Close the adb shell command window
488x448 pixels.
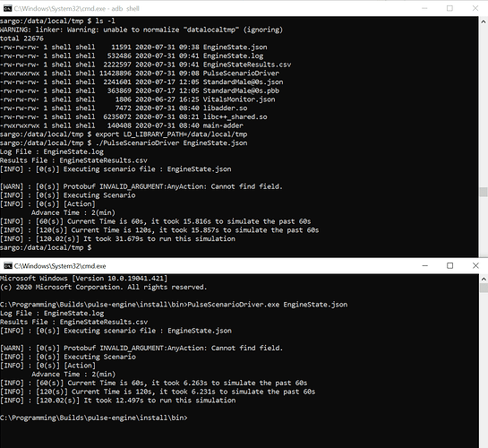tap(475, 8)
